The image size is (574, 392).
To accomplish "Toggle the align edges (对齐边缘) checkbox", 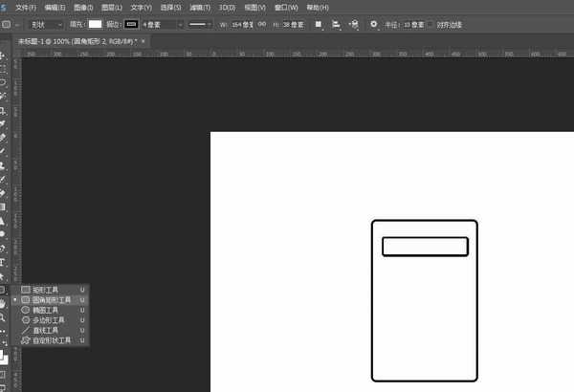I will (430, 23).
